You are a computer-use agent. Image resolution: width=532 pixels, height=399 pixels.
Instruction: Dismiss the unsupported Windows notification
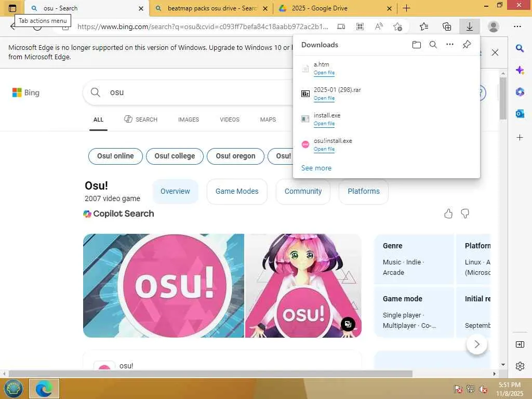tap(495, 52)
